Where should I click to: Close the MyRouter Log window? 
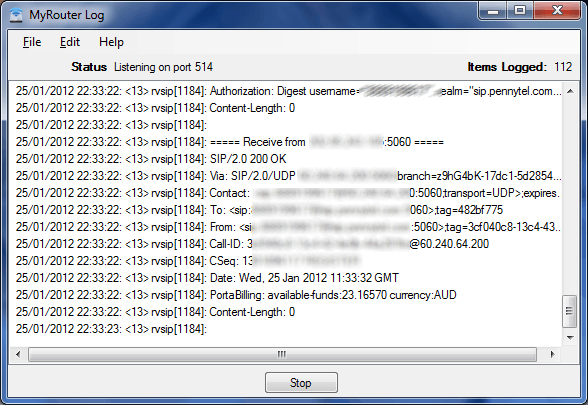tap(558, 11)
